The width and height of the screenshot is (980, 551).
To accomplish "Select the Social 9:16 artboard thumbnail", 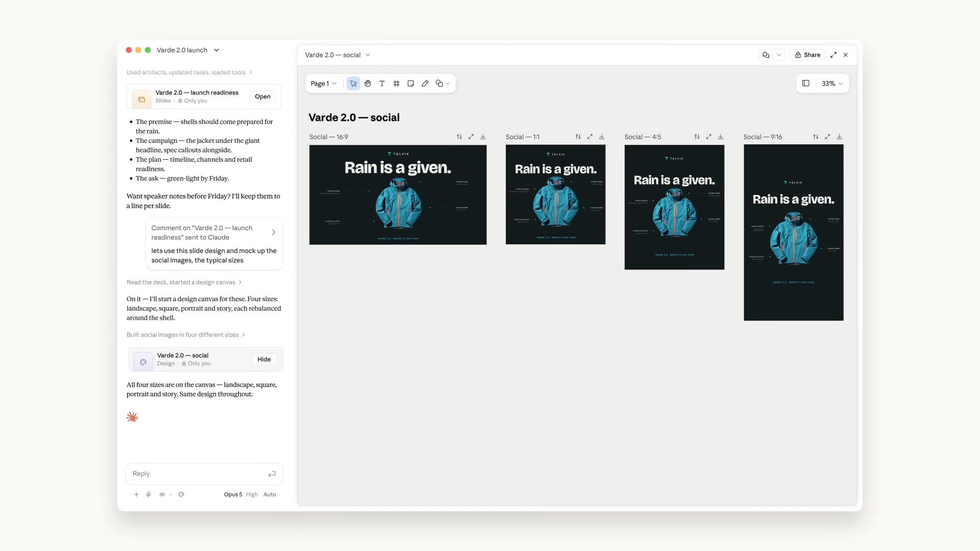I will pyautogui.click(x=793, y=233).
